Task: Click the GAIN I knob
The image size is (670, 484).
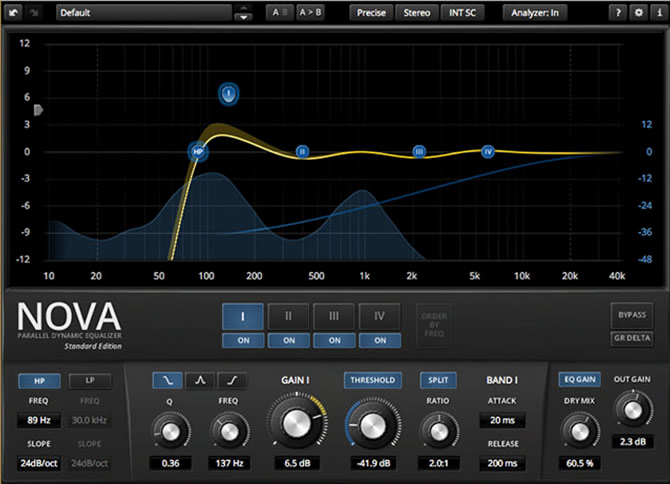Action: pyautogui.click(x=297, y=424)
